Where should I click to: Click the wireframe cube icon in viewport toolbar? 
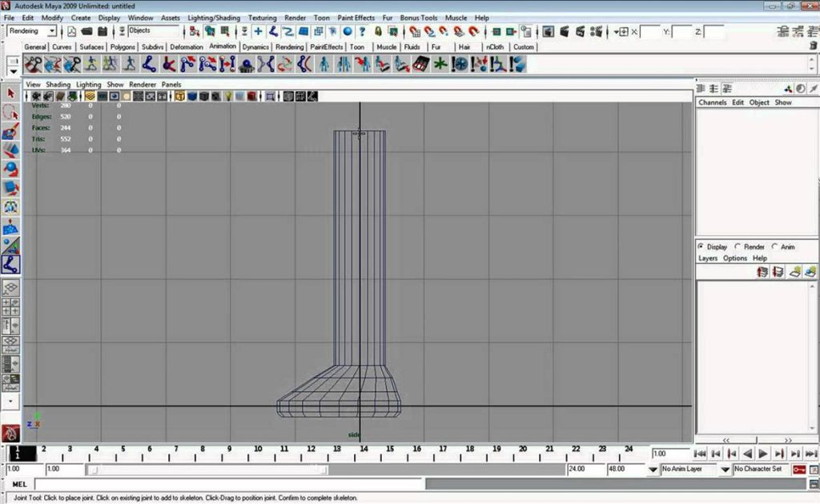[180, 96]
